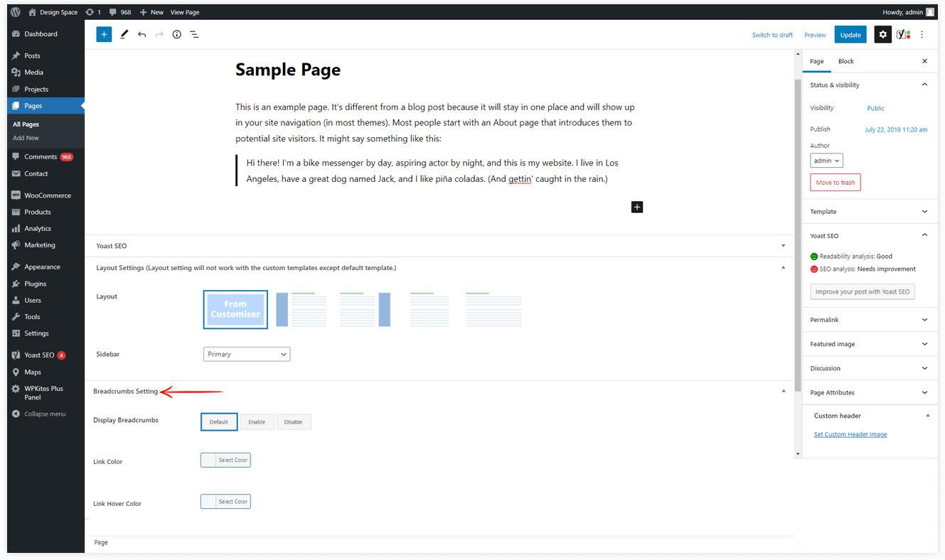Expand the Yoast SEO meta box
The image size is (945, 560).
[784, 246]
